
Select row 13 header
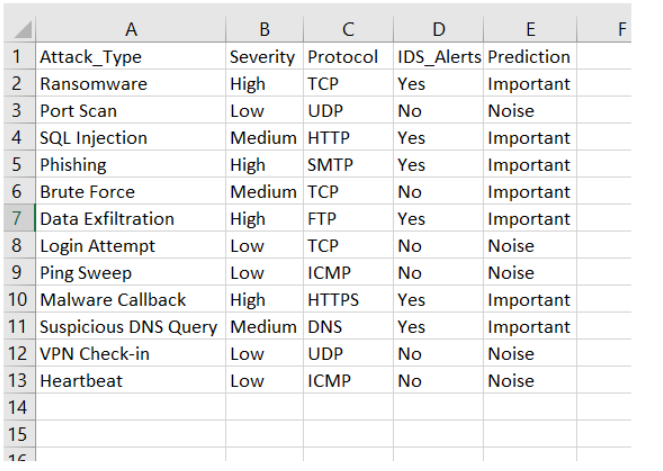click(19, 380)
